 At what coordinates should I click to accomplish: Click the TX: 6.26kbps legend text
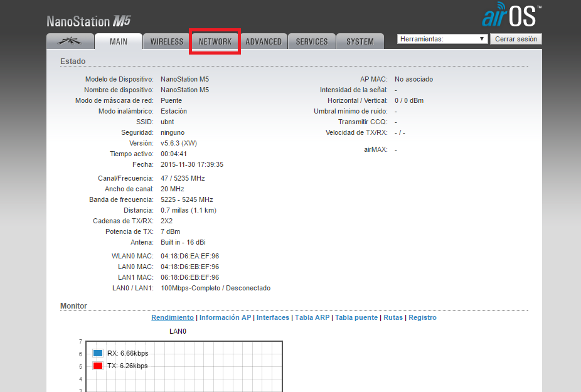point(127,366)
